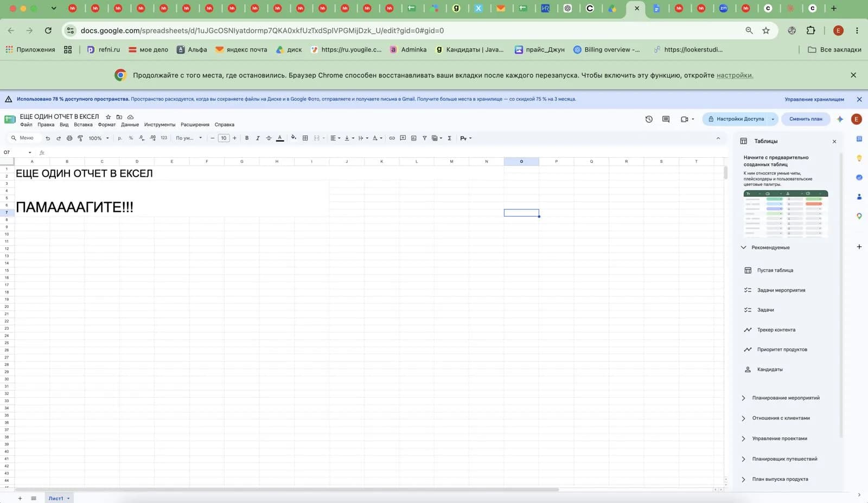Toggle italic formatting

pos(258,138)
